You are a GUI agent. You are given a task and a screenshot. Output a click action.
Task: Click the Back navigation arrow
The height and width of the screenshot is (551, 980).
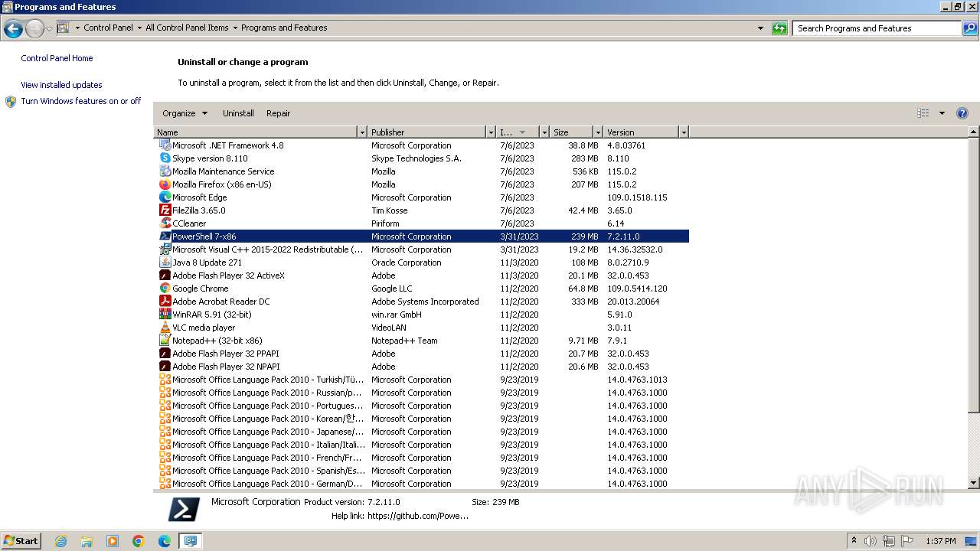click(13, 29)
